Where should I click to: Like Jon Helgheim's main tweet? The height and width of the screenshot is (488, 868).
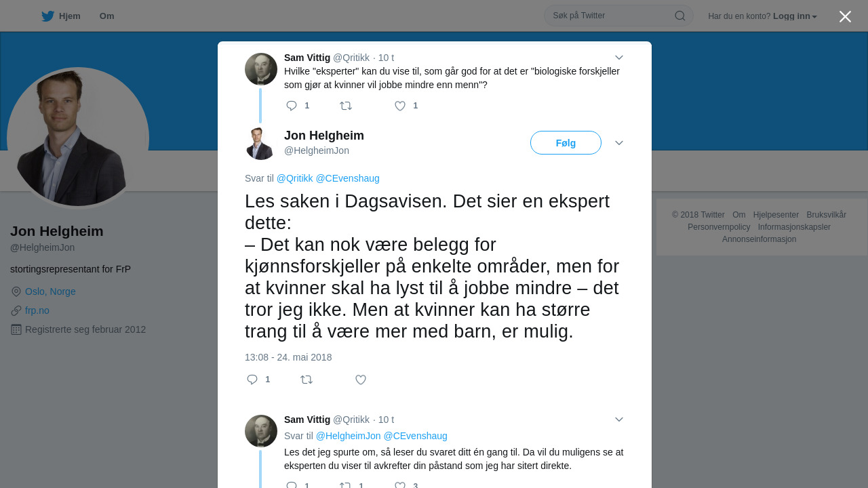tap(361, 380)
